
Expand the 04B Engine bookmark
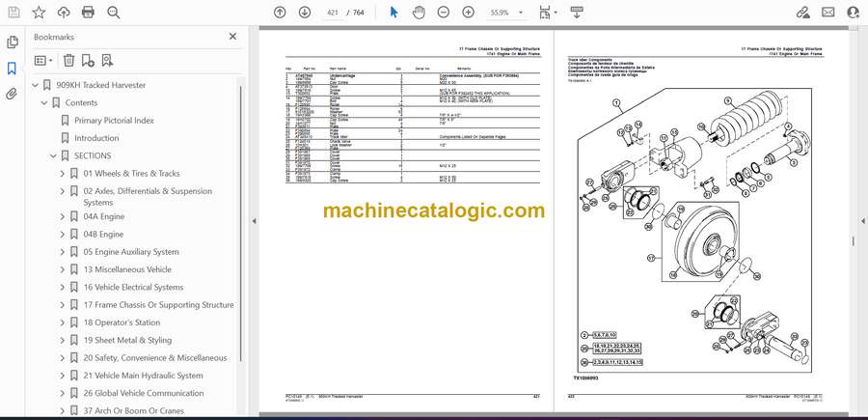[63, 235]
